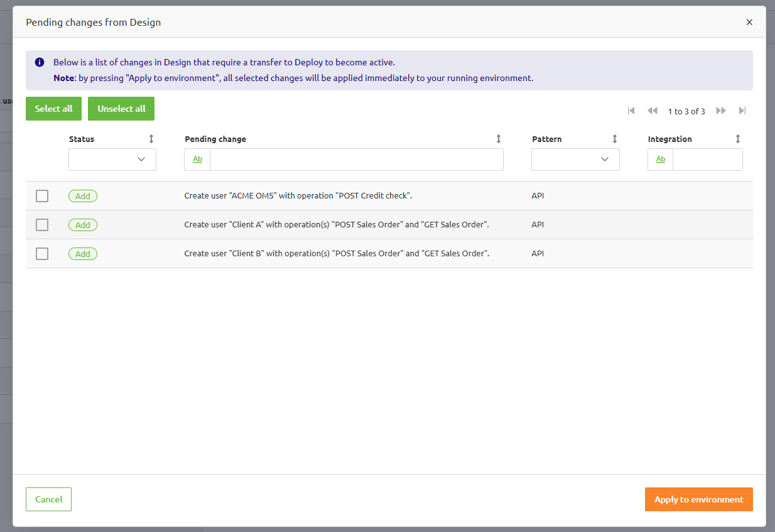Click Add status badge in Client B row

(x=83, y=254)
